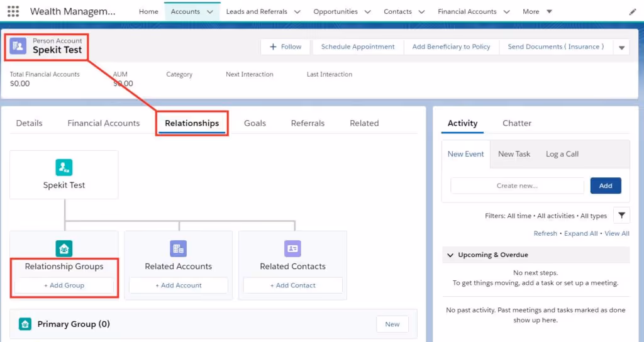Expand the Contacts tab dropdown chevron
Image resolution: width=644 pixels, height=342 pixels.
pos(421,12)
